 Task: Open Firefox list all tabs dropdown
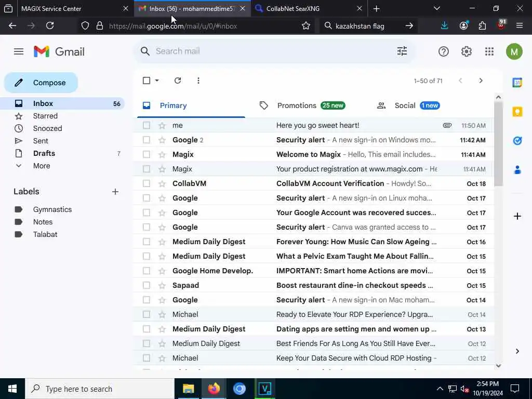pyautogui.click(x=436, y=8)
